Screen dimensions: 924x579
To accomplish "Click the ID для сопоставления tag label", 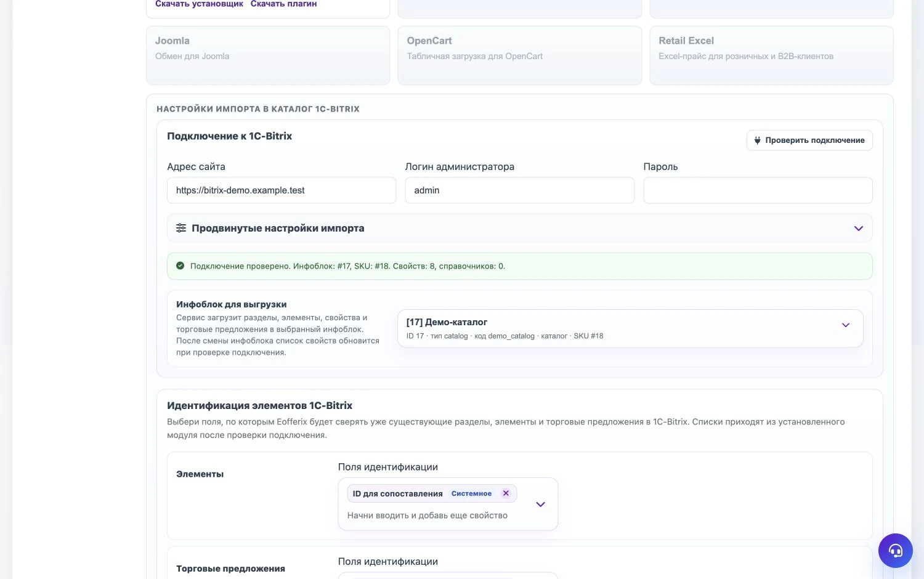I will tap(397, 493).
